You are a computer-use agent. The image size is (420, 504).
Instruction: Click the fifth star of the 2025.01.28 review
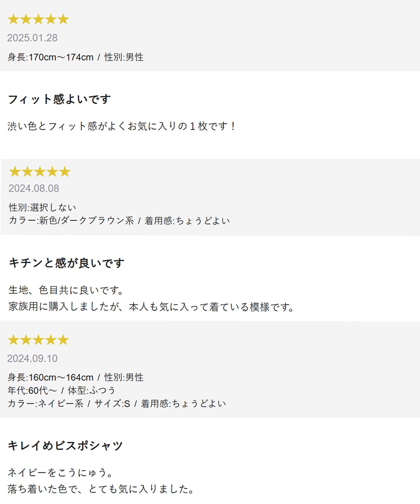(x=63, y=19)
